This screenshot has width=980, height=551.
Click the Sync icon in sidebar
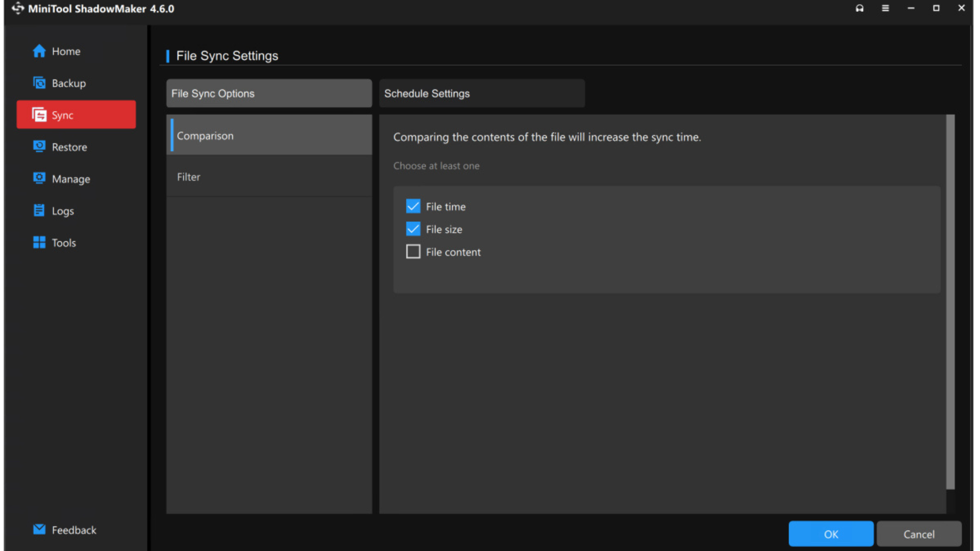39,115
